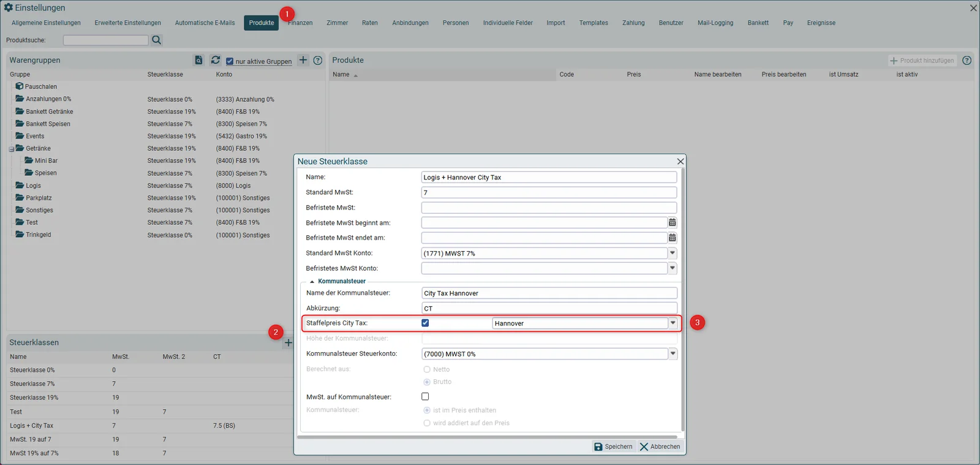Click the product search magnifier icon
The width and height of the screenshot is (980, 465).
[x=157, y=40]
